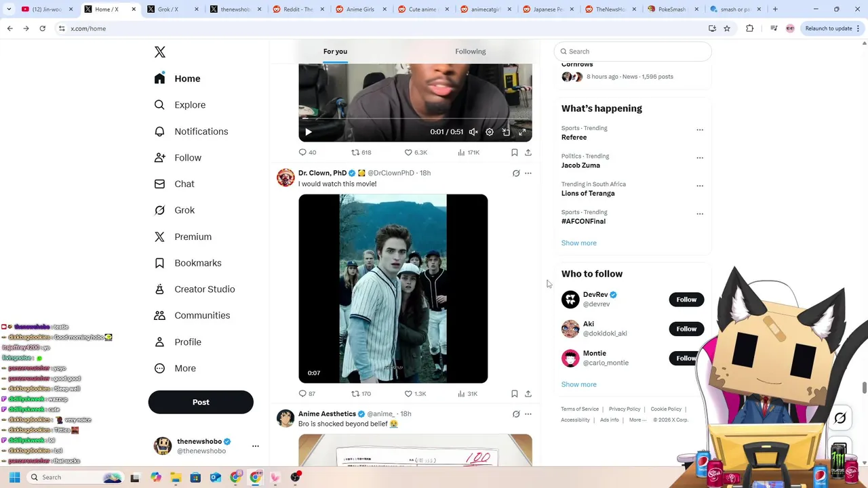Open Chat in the sidebar
The height and width of the screenshot is (488, 868).
point(175,184)
